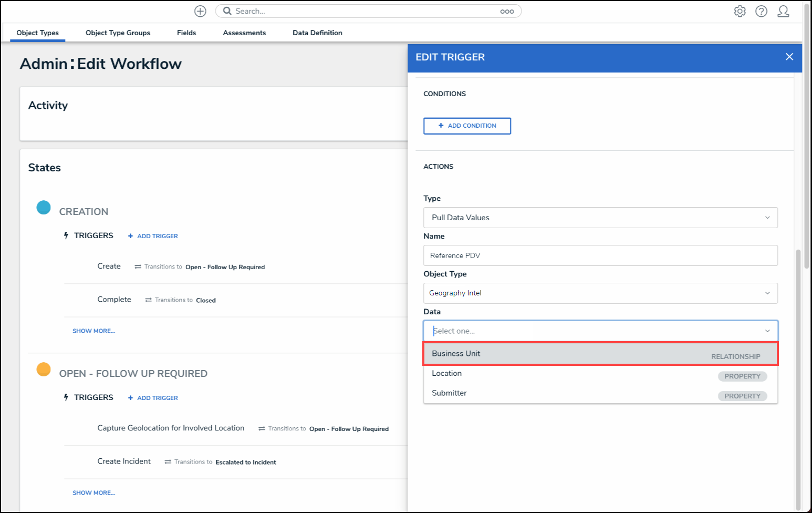Click the search bar ellipsis icon
This screenshot has width=812, height=513.
coord(507,11)
